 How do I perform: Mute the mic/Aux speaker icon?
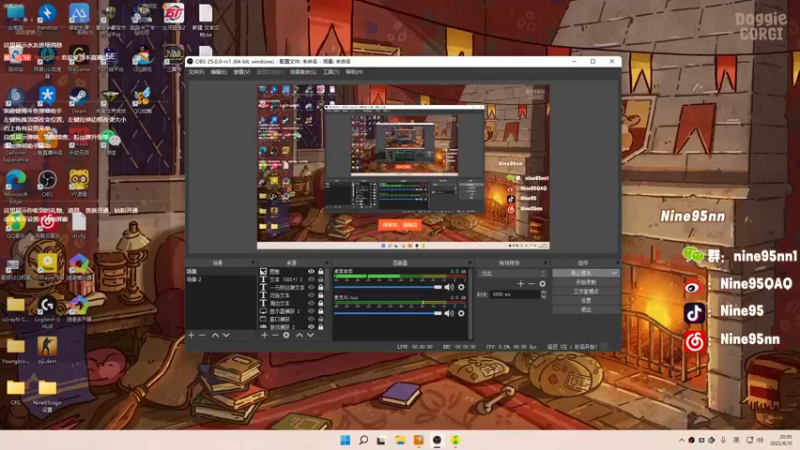click(449, 313)
